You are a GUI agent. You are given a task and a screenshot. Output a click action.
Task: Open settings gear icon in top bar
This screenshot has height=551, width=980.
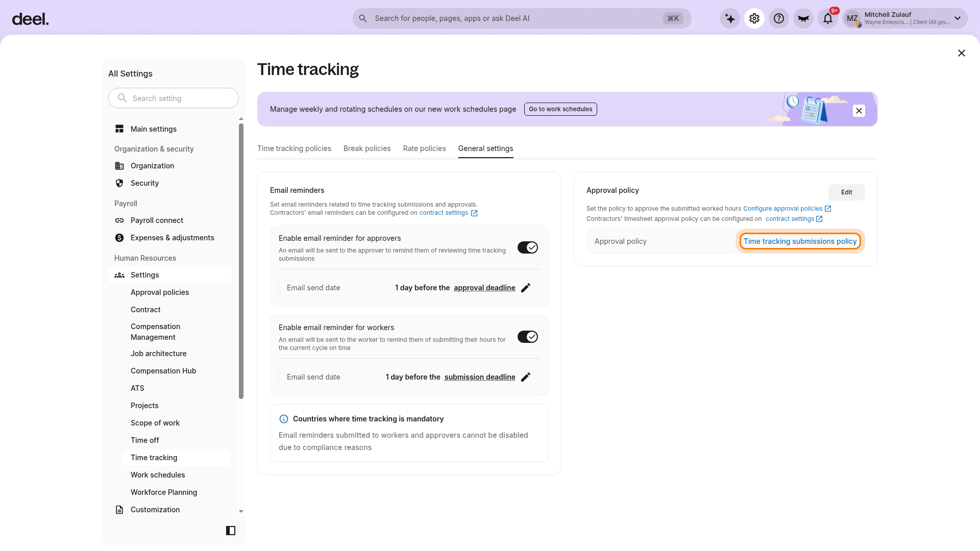click(x=754, y=19)
